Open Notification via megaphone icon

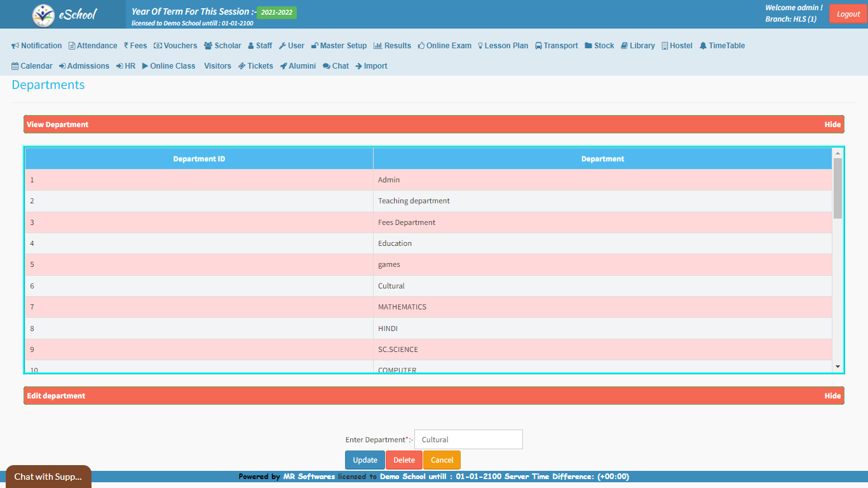click(15, 46)
